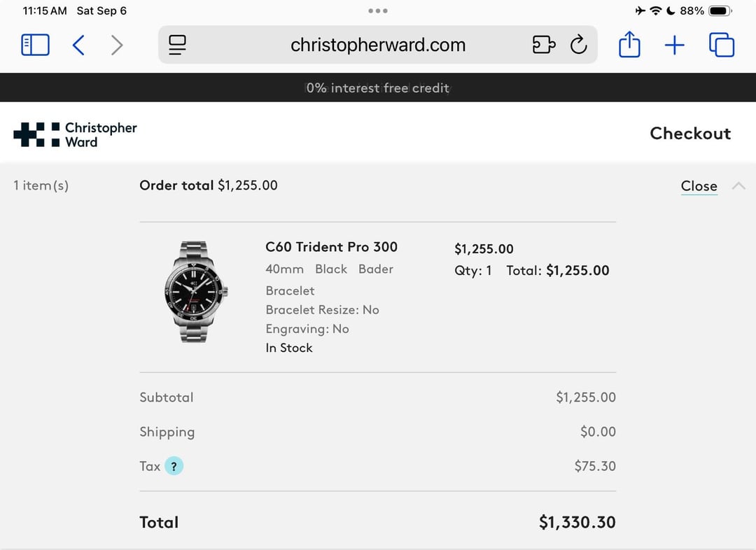Show the tab overview
Image resolution: width=756 pixels, height=550 pixels.
(722, 45)
